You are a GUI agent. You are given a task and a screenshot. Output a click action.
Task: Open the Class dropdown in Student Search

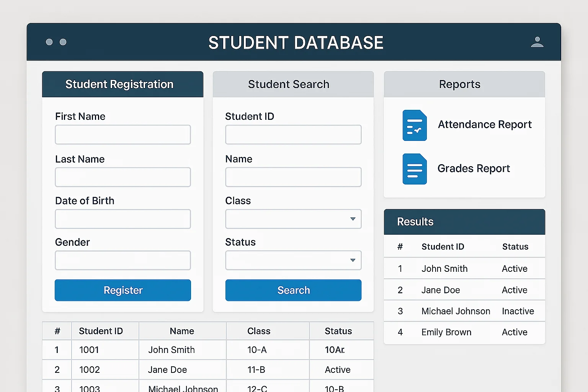(x=293, y=219)
